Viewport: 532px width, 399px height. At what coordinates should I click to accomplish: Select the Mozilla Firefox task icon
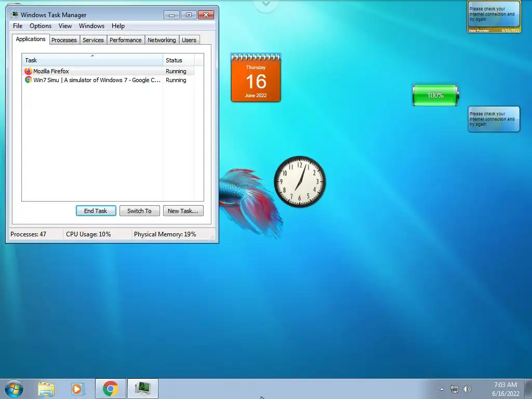(x=28, y=71)
